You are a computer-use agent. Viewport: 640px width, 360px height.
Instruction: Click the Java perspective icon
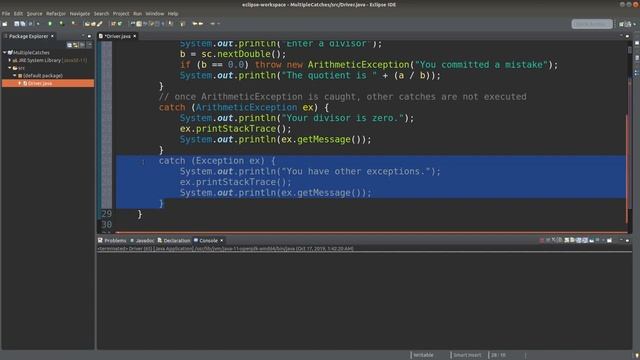(628, 24)
